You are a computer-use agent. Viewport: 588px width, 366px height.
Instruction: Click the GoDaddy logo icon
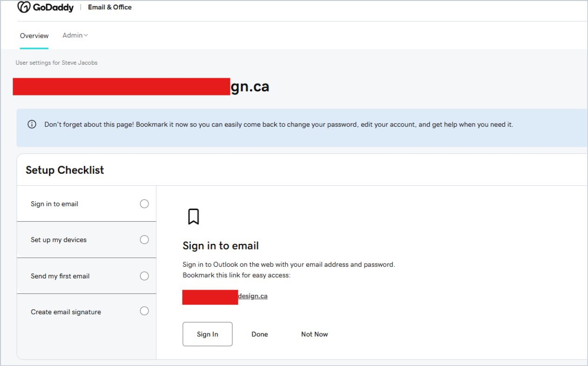click(24, 7)
